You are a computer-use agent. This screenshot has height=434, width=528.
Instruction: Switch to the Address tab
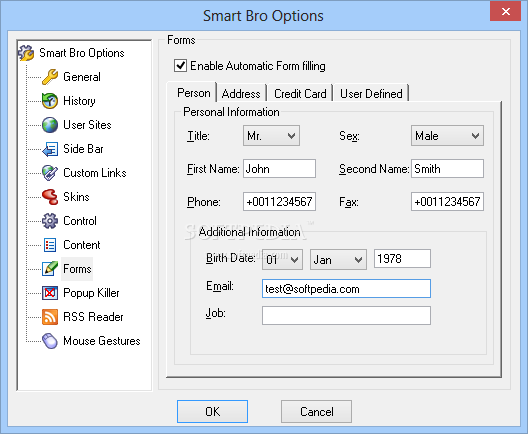(x=241, y=94)
